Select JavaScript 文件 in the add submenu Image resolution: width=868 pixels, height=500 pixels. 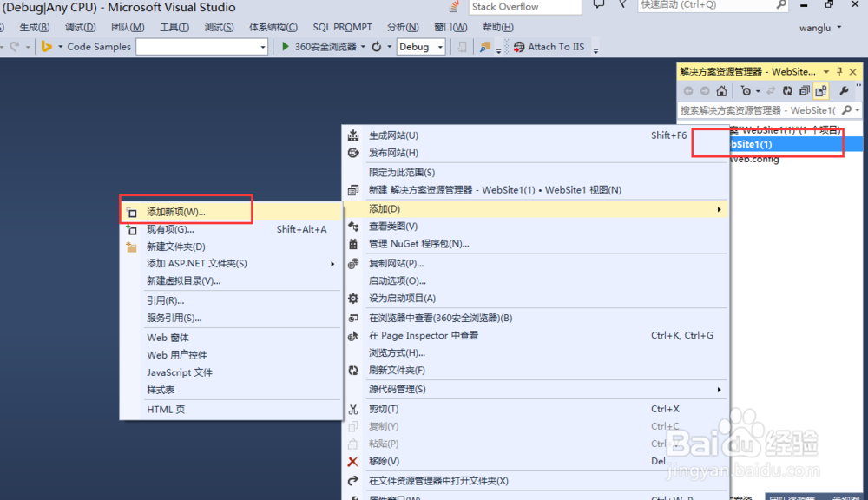click(232, 372)
